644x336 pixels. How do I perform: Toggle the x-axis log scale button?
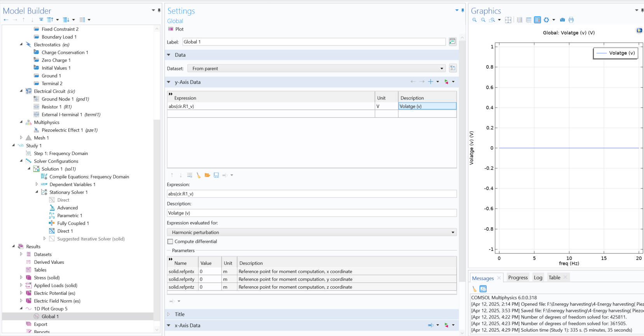[520, 20]
